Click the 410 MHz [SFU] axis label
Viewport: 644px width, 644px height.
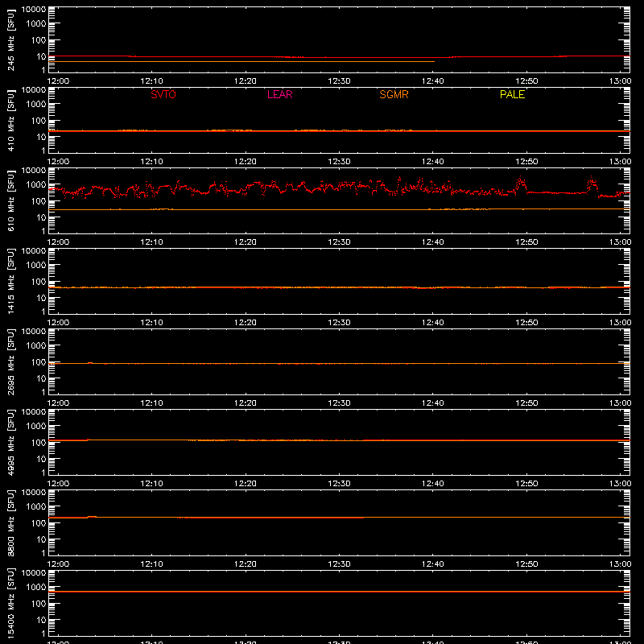10,120
